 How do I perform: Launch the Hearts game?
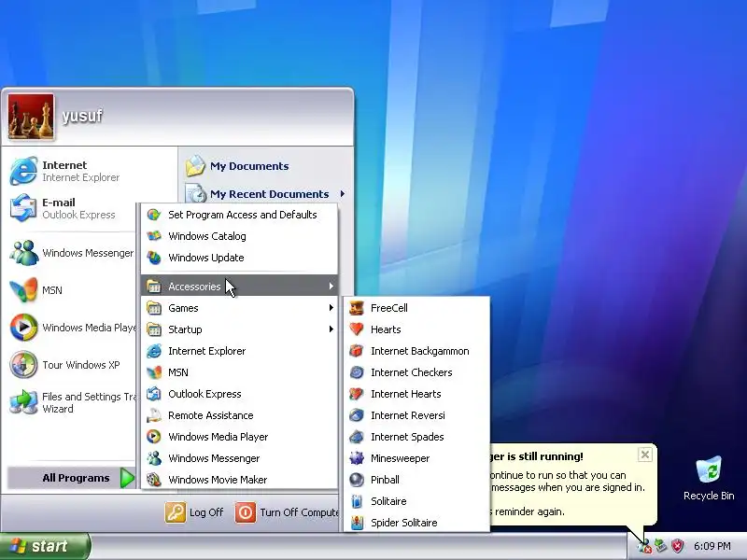pyautogui.click(x=416, y=329)
